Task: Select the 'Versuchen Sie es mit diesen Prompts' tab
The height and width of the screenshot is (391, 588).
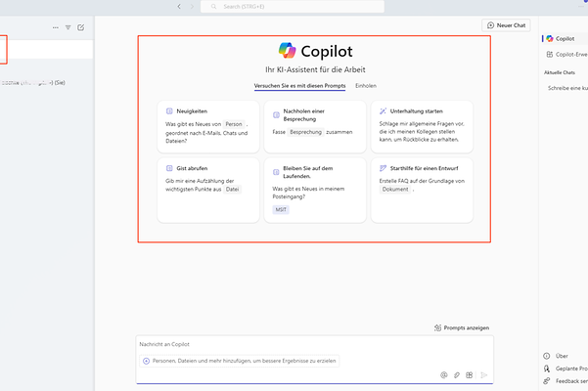Action: 299,86
